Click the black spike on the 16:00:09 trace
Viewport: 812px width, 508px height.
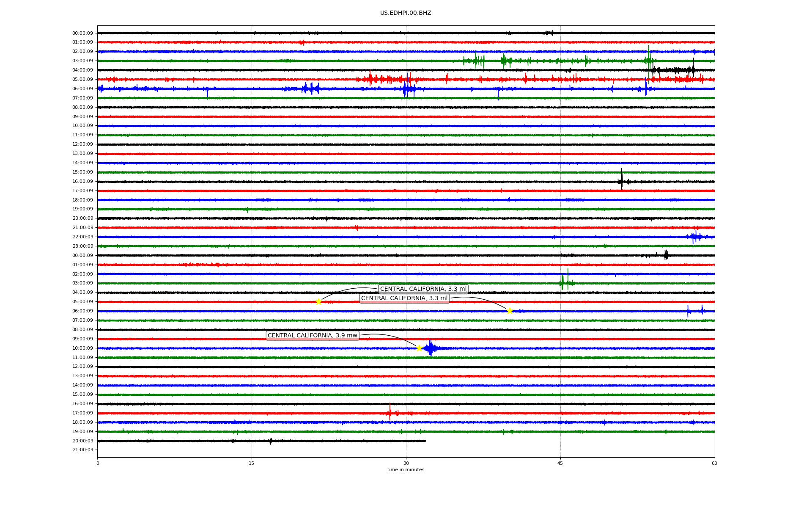tap(622, 180)
